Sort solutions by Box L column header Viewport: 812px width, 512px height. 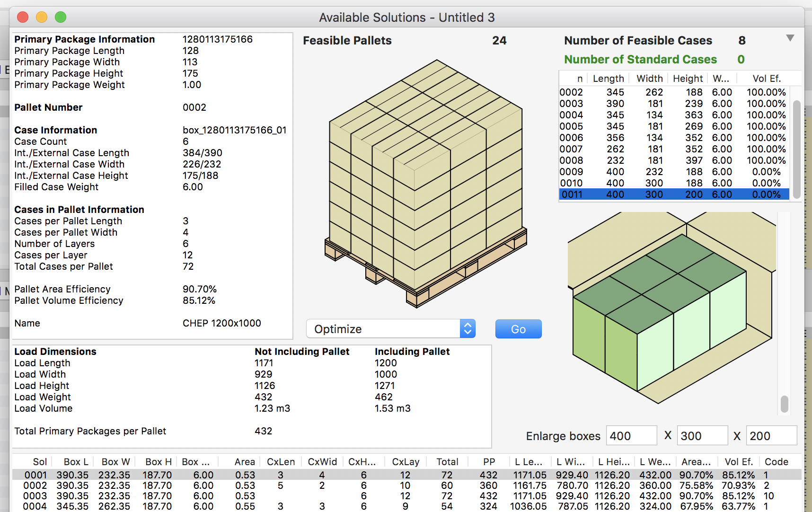click(x=76, y=462)
